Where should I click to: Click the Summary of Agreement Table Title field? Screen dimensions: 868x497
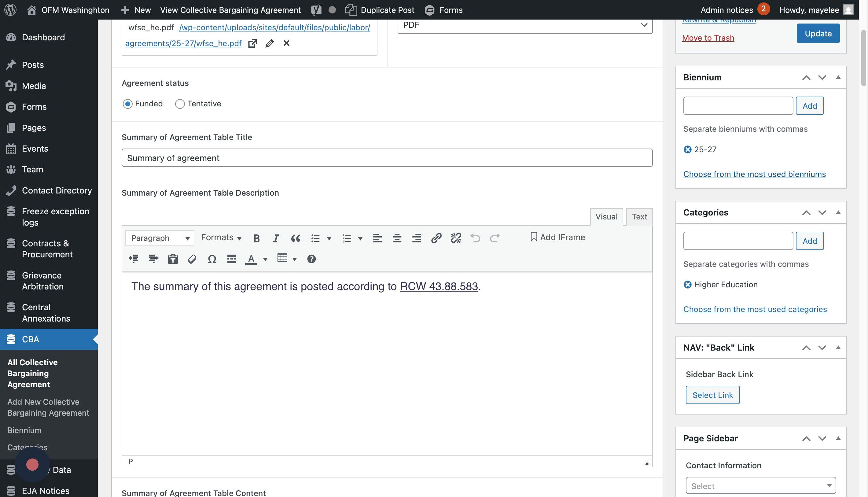(387, 158)
